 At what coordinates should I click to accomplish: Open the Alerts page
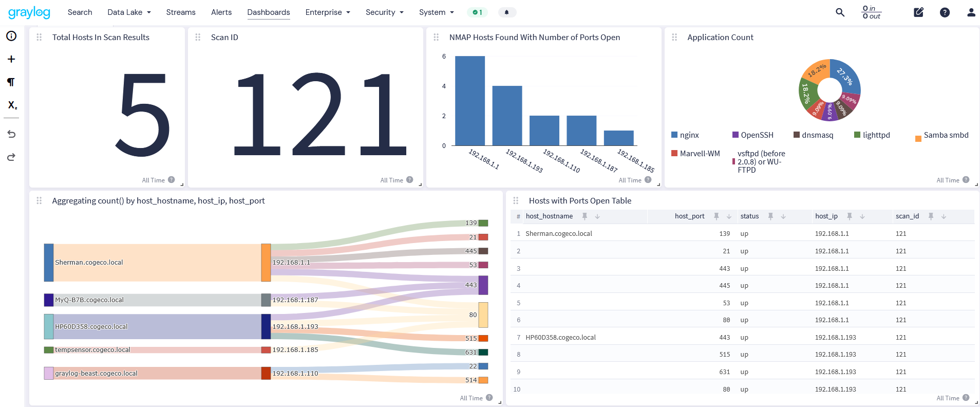tap(221, 12)
